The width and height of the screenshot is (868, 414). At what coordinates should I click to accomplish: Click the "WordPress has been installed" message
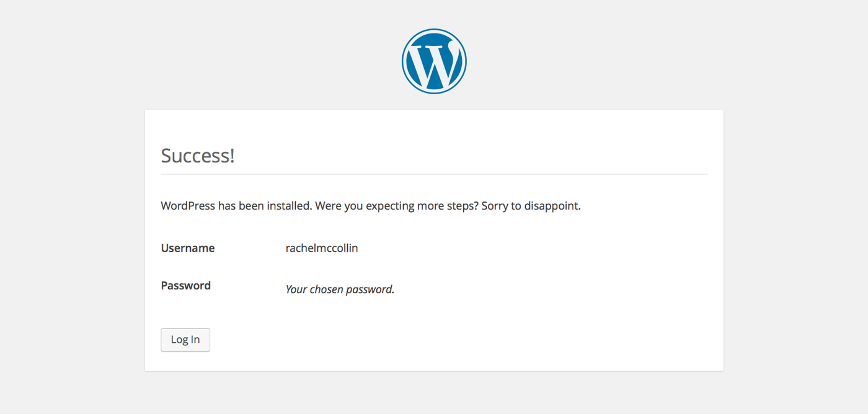236,205
